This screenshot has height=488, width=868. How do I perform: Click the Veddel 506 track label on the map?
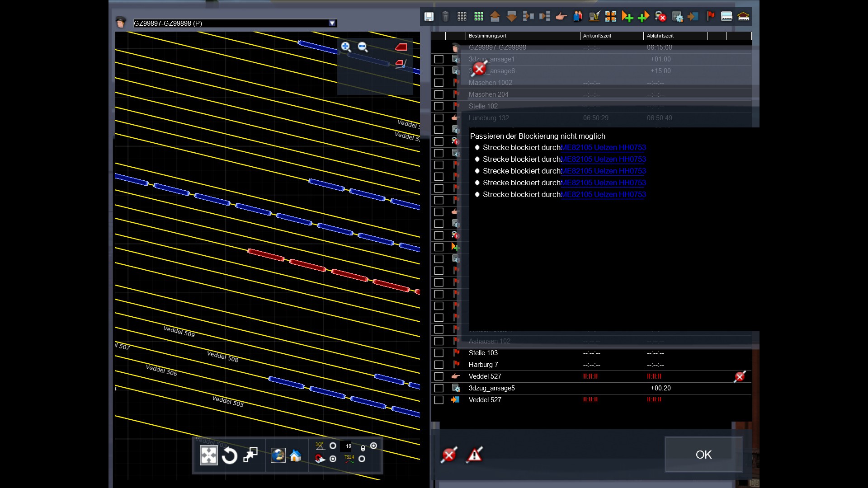pos(161,371)
